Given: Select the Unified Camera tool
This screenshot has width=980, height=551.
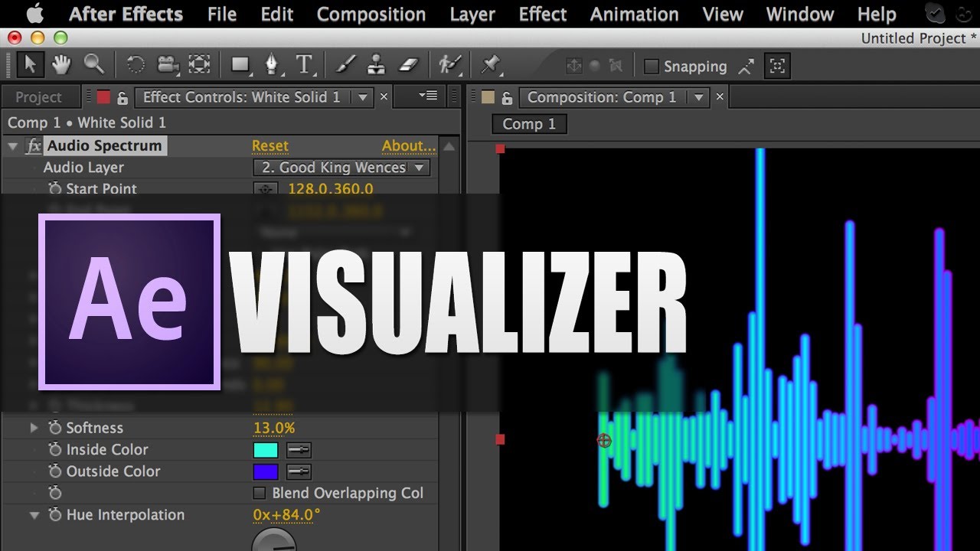Looking at the screenshot, I should 168,65.
